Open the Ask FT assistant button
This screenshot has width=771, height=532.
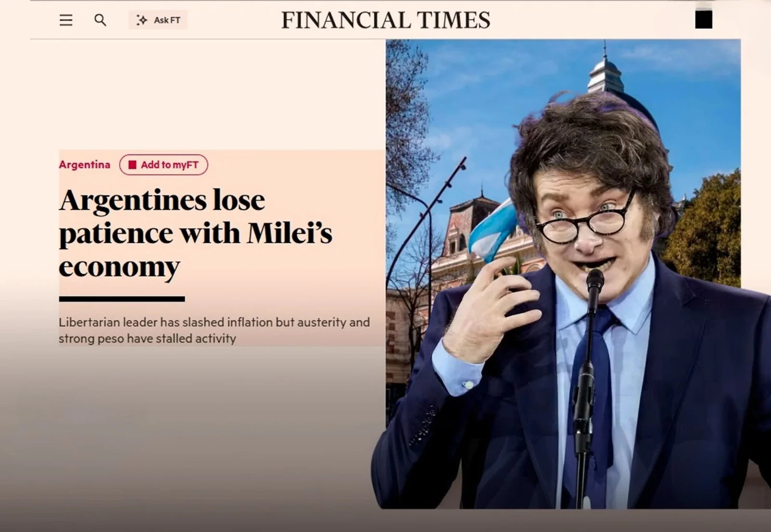pos(158,20)
